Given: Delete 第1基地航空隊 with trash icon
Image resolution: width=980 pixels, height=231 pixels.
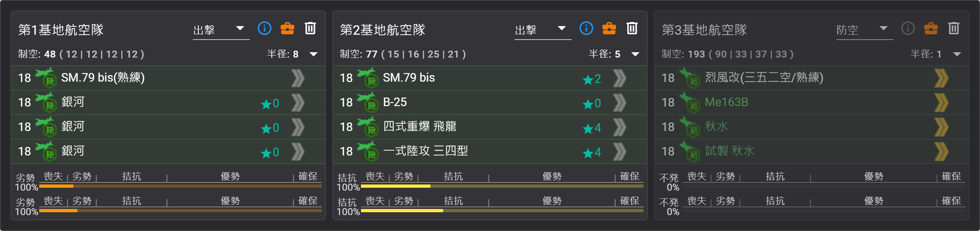Looking at the screenshot, I should click(310, 28).
